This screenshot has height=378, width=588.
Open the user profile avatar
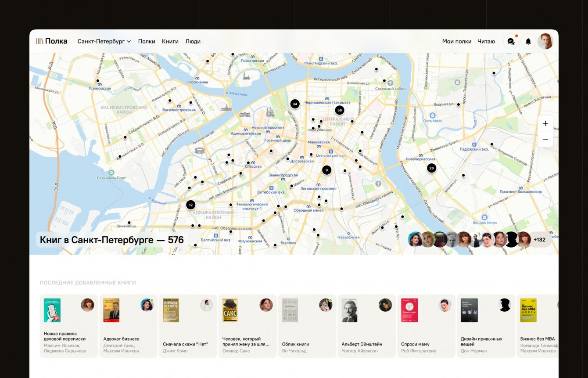545,41
